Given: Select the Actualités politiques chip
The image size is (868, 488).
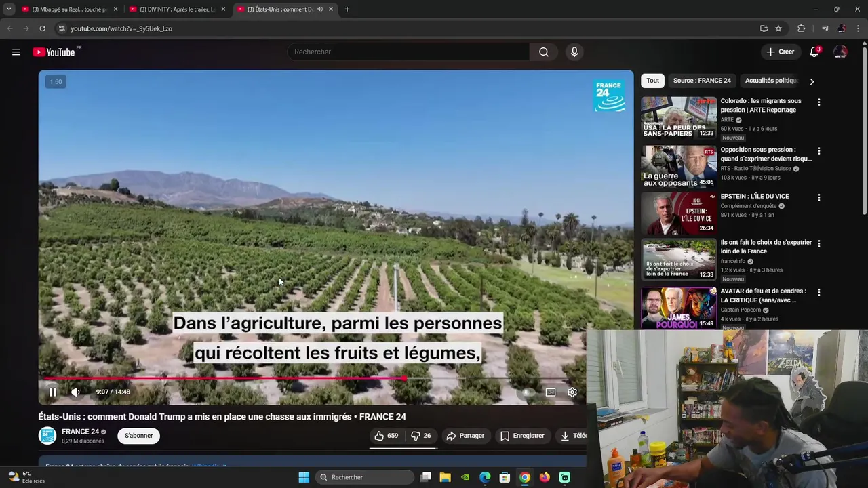Looking at the screenshot, I should [x=772, y=81].
